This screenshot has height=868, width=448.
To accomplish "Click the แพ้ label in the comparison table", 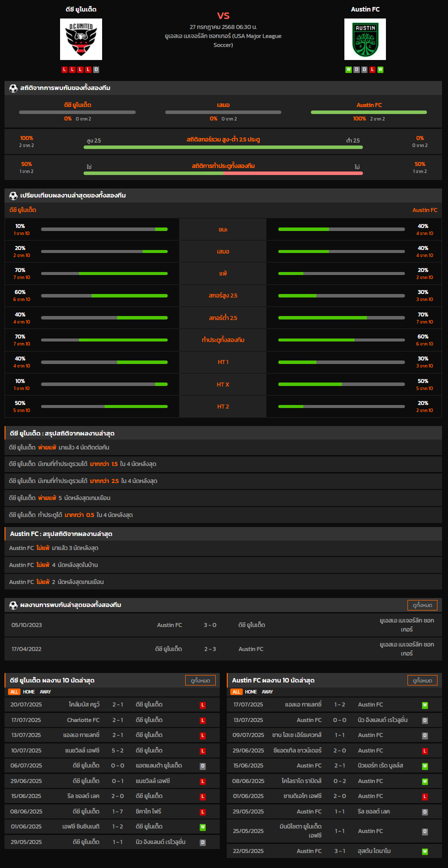I will coord(223,274).
